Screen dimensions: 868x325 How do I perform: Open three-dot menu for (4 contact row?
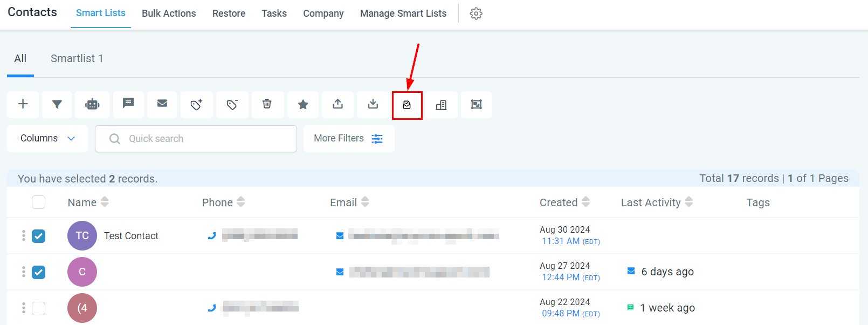tap(23, 308)
